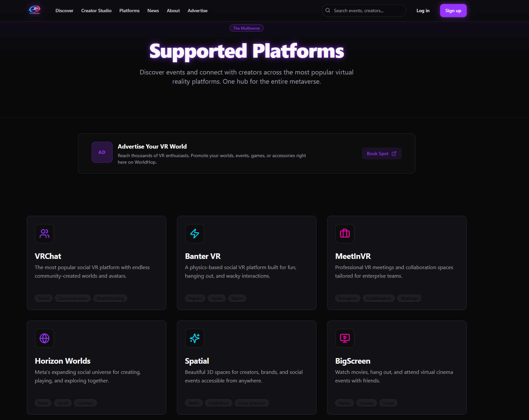This screenshot has height=420, width=529.
Task: Click the WorldHop logo in the navbar
Action: [x=35, y=10]
